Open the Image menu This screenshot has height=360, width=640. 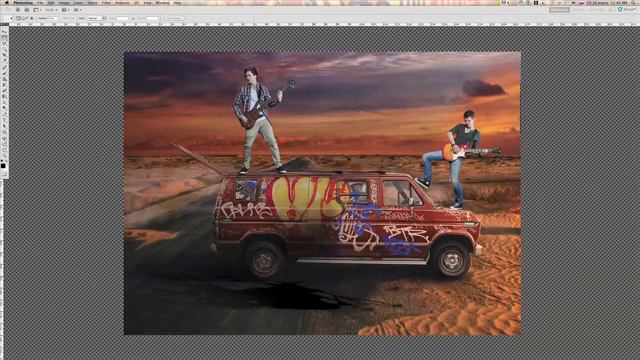point(64,3)
